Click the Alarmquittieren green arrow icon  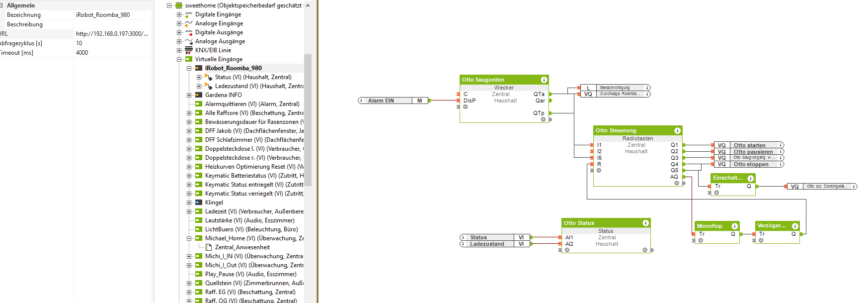tap(199, 104)
